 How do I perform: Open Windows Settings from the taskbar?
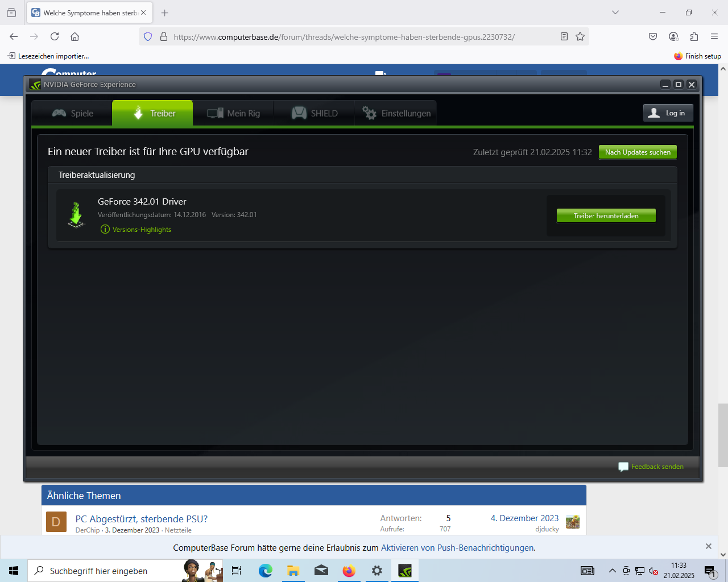[377, 571]
